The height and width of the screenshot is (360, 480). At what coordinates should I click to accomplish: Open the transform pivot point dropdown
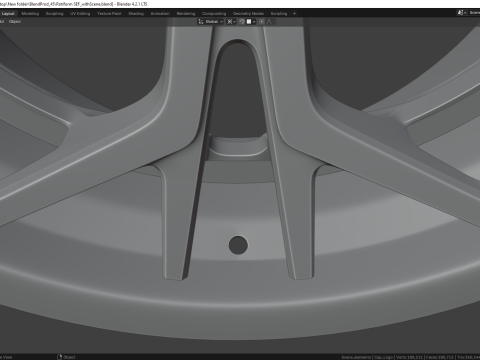click(231, 22)
